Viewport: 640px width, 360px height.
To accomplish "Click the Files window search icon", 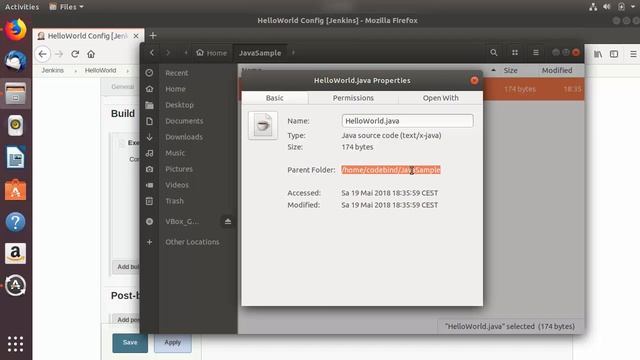I will click(493, 53).
